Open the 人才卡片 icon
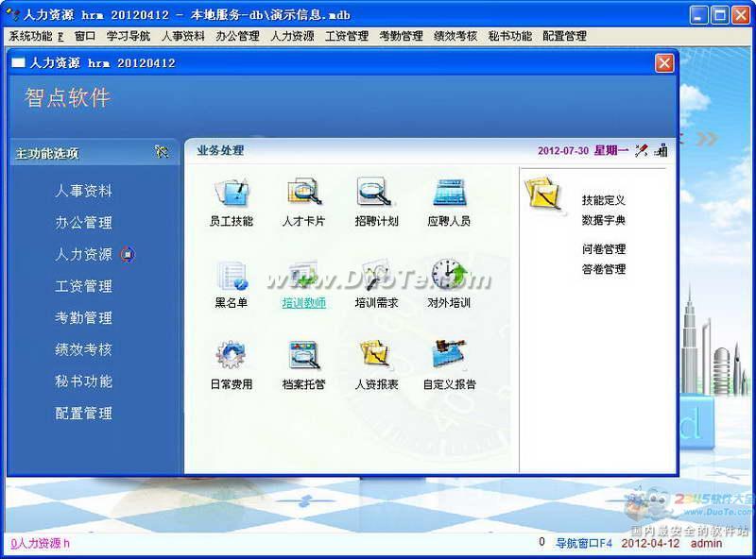The height and width of the screenshot is (559, 756). click(x=303, y=193)
